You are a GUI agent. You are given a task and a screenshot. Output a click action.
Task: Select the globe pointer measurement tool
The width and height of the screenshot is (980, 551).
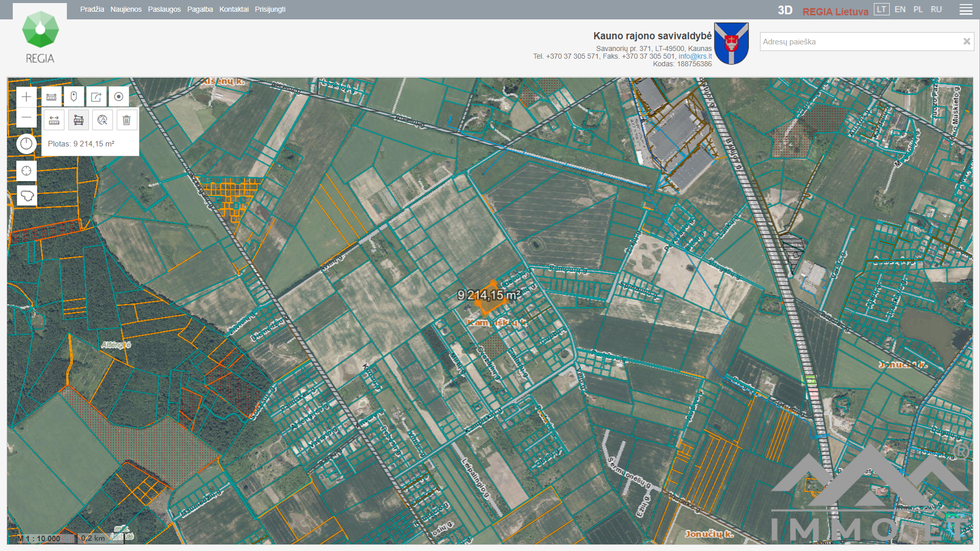point(103,120)
